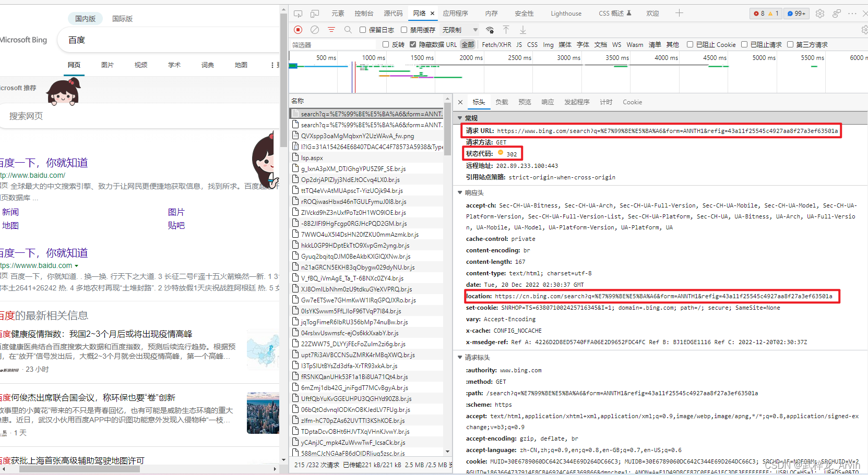Uncheck 隐藏数据 URL checkbox
The image size is (868, 475).
click(x=413, y=44)
